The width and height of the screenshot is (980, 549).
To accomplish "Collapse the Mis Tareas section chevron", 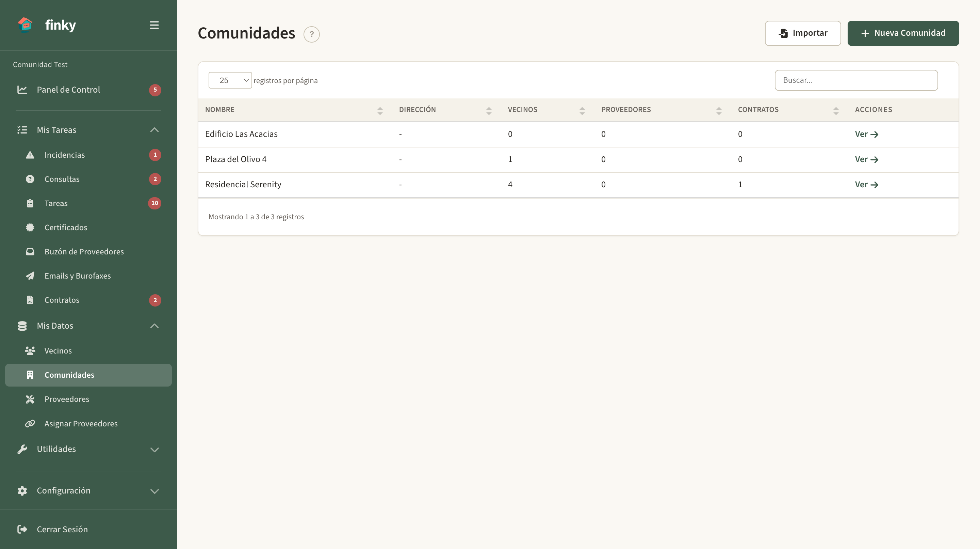I will point(154,130).
